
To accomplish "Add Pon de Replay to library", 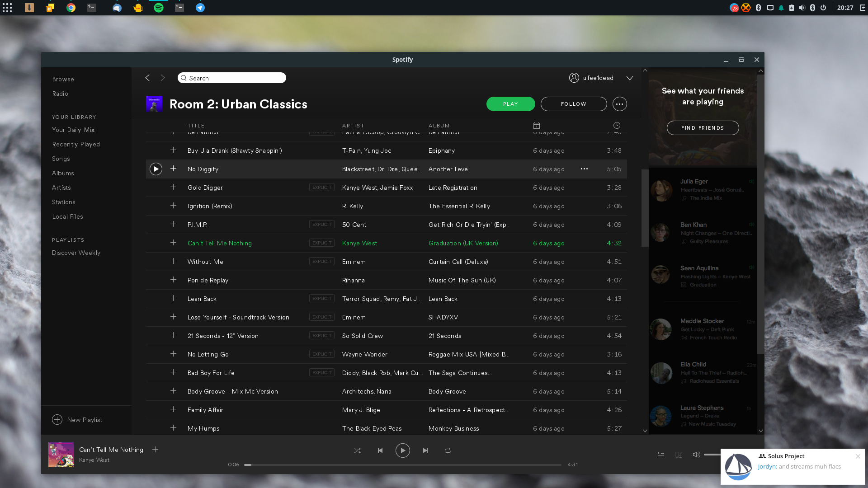I will coord(173,280).
